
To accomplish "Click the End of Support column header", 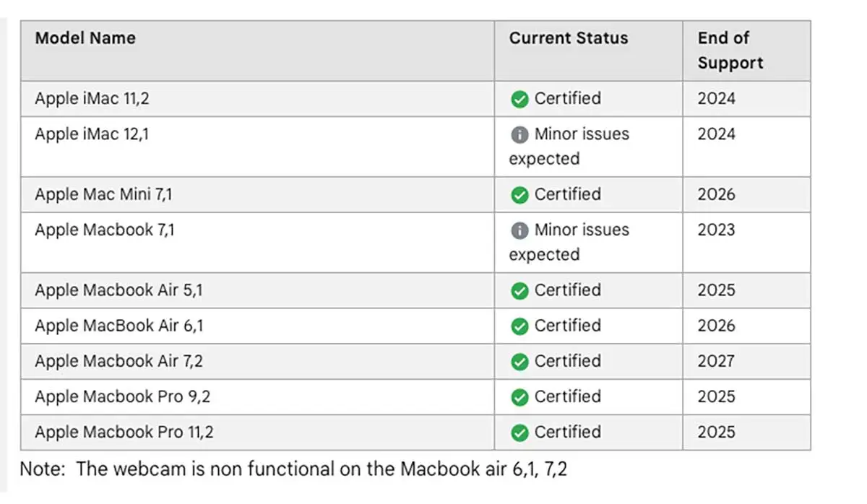I will pos(730,51).
